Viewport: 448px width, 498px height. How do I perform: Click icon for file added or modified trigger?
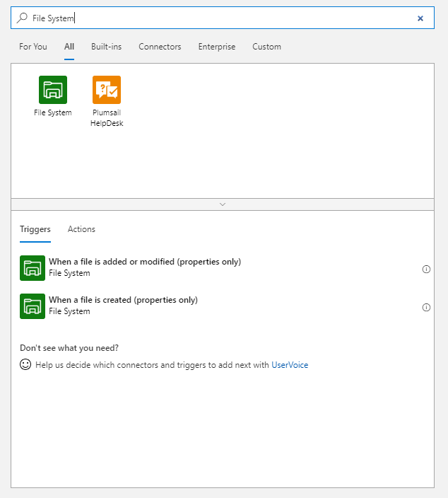click(33, 268)
